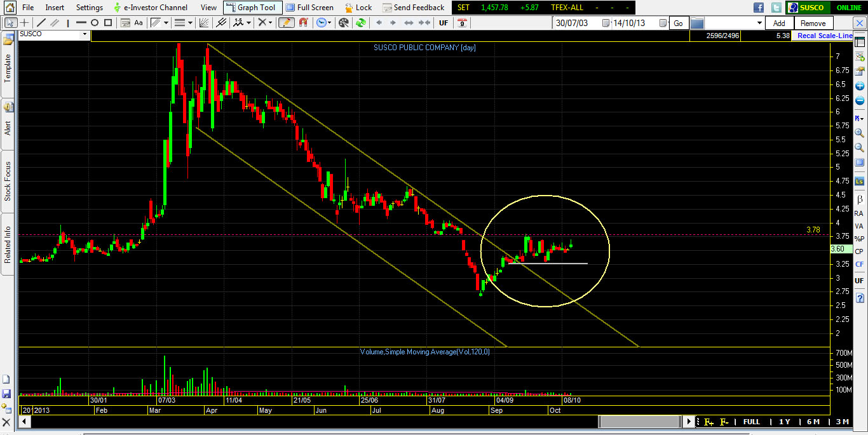Select the horizontal line tool

(x=81, y=23)
